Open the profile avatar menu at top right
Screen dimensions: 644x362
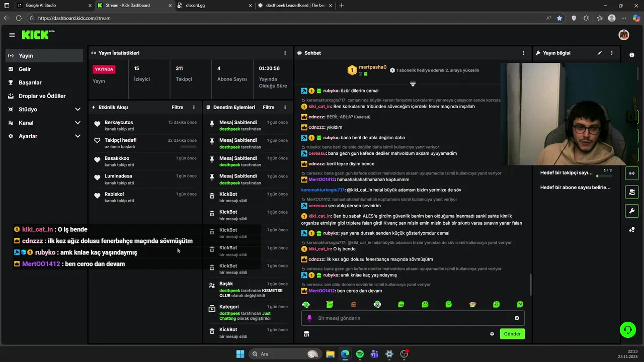click(x=624, y=35)
